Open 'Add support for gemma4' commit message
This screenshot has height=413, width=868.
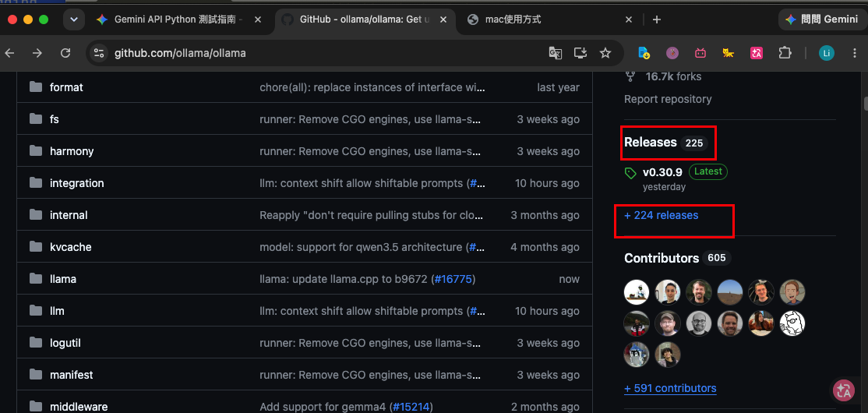click(323, 407)
